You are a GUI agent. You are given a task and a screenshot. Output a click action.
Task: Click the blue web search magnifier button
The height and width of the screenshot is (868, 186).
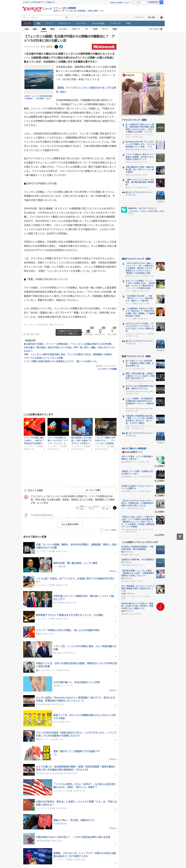pyautogui.click(x=161, y=2)
